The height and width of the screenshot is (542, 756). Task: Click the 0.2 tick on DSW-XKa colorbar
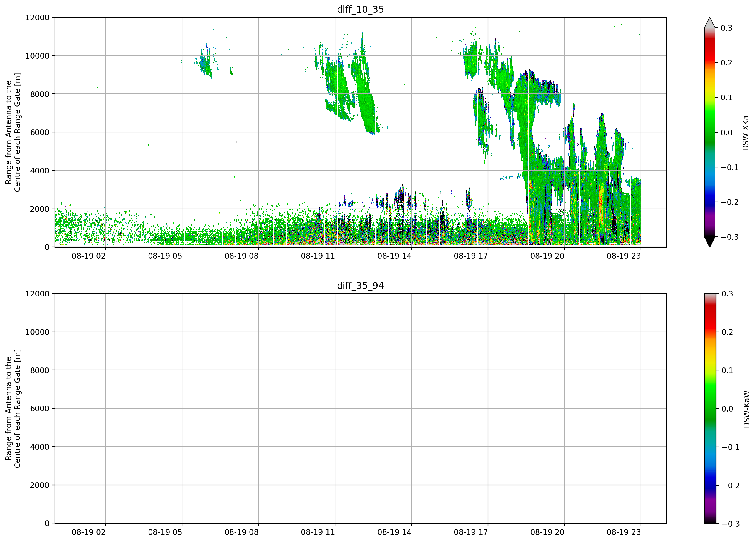[726, 63]
